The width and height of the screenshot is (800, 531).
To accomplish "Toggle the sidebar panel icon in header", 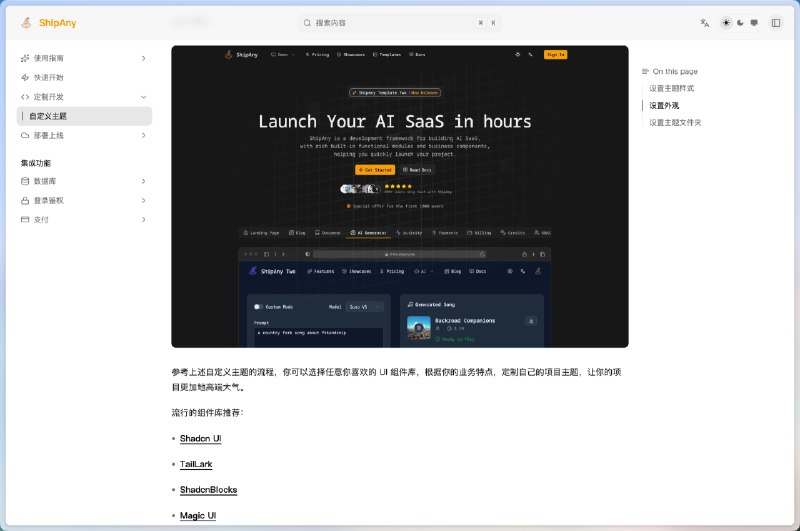I will (775, 22).
